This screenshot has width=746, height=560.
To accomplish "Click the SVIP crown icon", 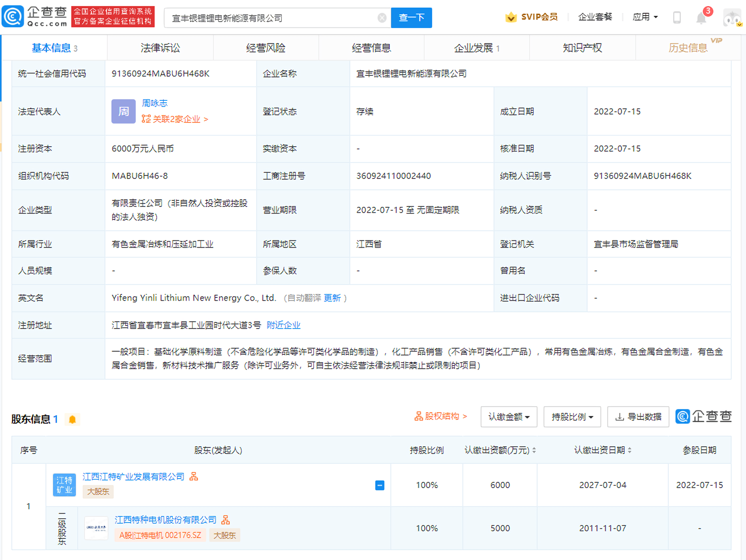I will point(511,17).
